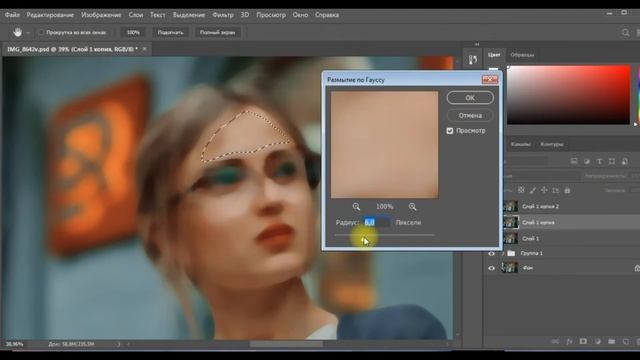Click OK in the Gaussian Blur dialog
The width and height of the screenshot is (640, 360).
470,98
